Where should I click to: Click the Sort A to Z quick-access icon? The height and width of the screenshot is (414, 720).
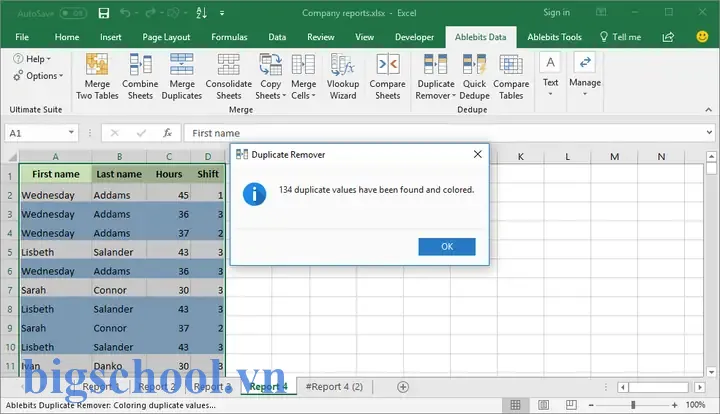coord(201,13)
